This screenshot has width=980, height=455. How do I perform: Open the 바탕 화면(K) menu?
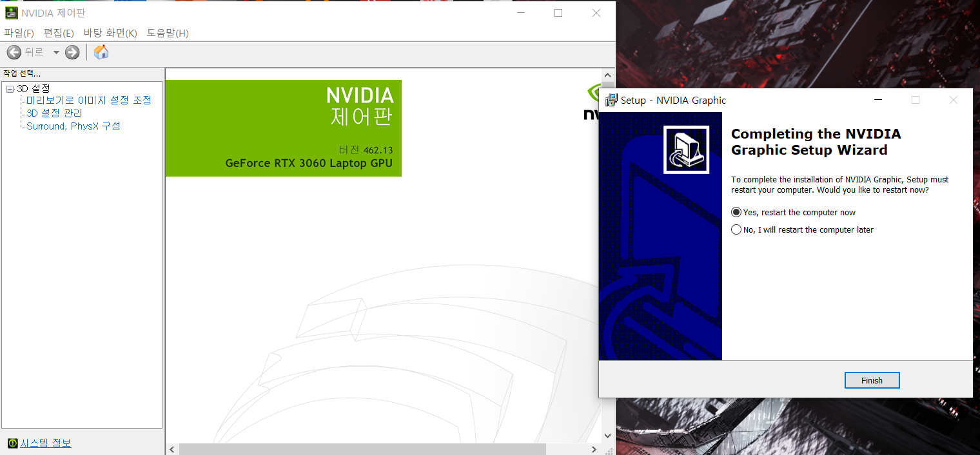pyautogui.click(x=110, y=33)
